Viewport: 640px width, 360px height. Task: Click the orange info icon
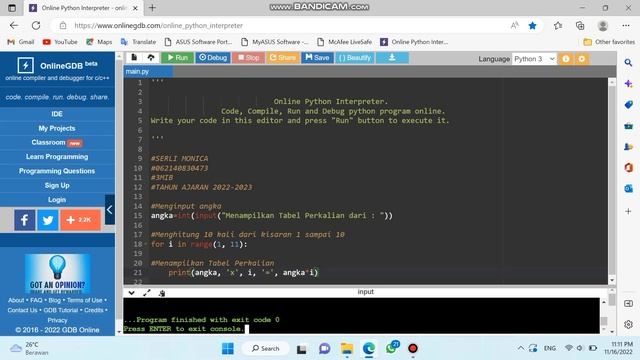click(566, 59)
